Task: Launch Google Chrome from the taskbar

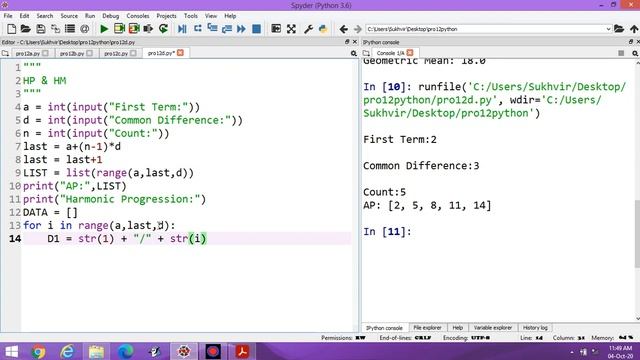Action: pyautogui.click(x=38, y=351)
